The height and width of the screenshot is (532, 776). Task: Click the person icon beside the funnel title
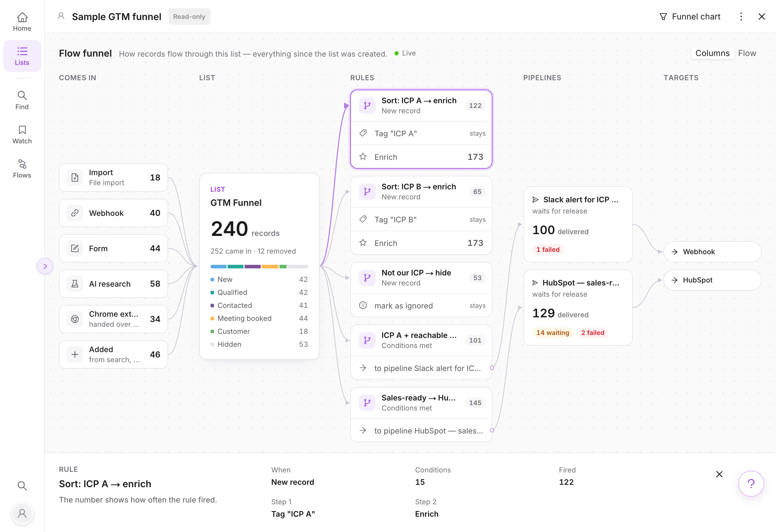pos(61,16)
